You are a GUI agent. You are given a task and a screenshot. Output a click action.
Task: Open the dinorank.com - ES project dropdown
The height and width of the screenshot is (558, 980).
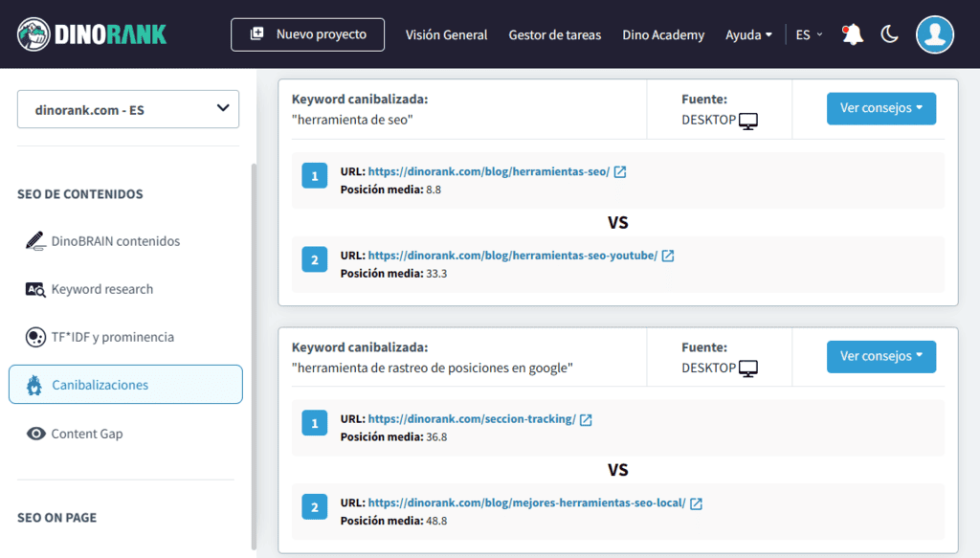click(x=128, y=109)
